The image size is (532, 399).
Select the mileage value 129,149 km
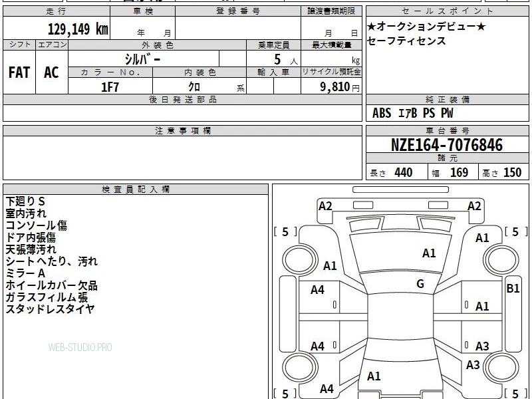78,29
